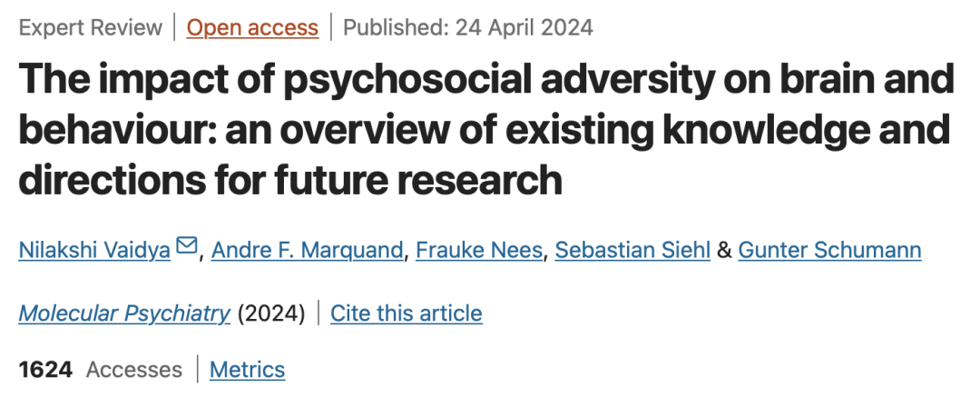Click title line directions for future research
Viewport: 980px width, 397px height.
click(290, 179)
